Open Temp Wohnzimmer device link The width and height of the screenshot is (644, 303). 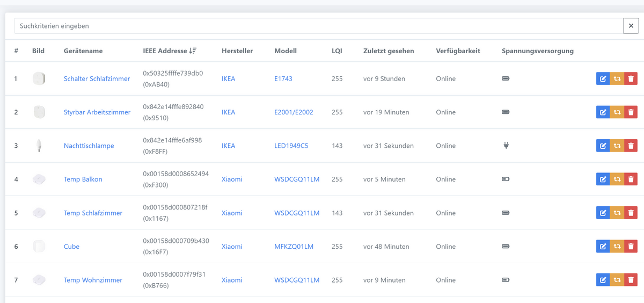(93, 280)
